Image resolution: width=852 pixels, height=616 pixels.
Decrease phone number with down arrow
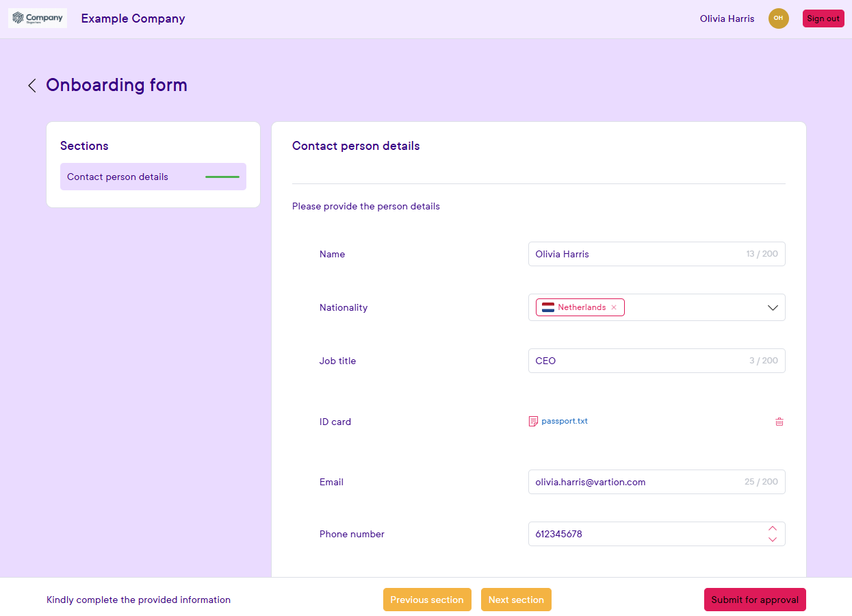773,540
